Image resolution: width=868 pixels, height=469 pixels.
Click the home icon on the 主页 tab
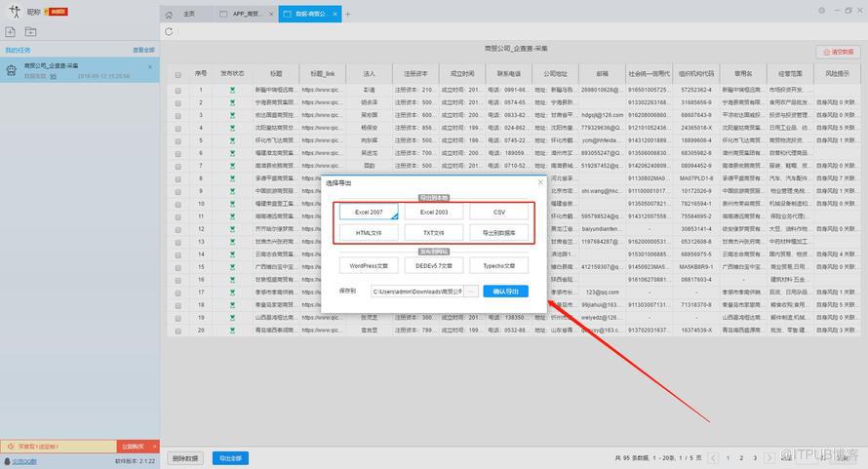(169, 15)
